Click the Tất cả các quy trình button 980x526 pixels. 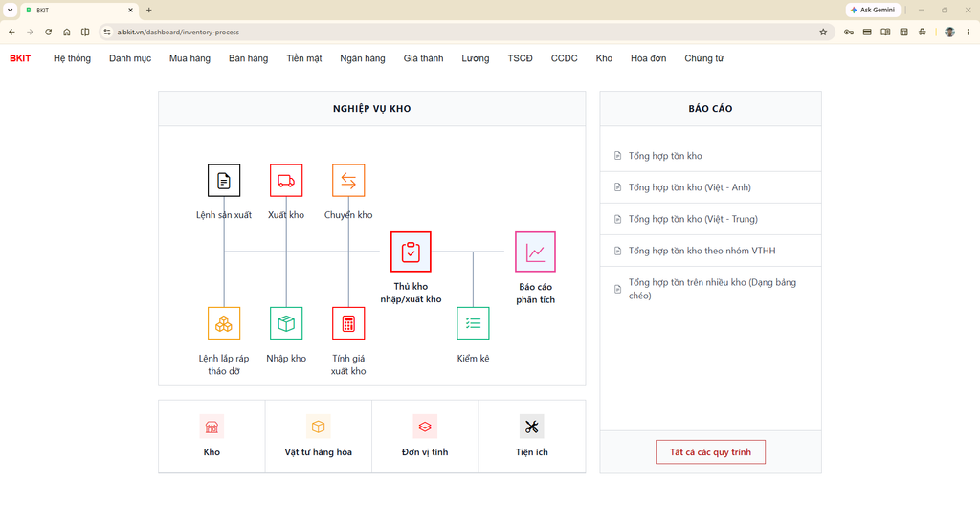coord(711,451)
